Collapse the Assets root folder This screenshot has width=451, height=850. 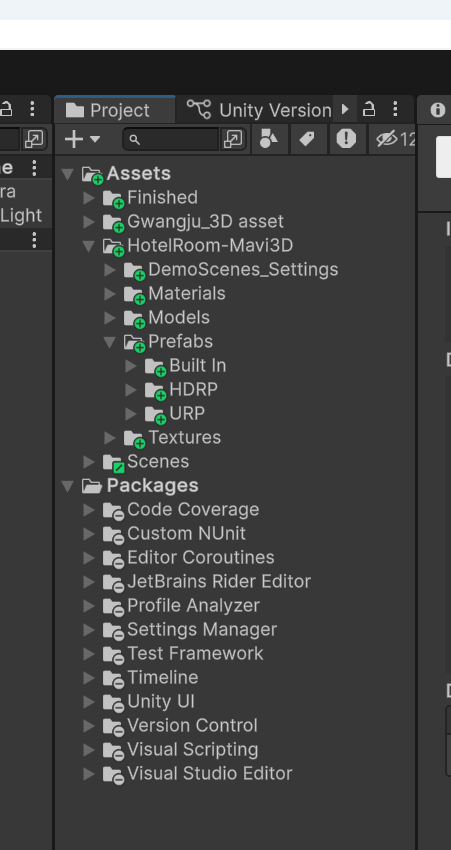(x=68, y=174)
